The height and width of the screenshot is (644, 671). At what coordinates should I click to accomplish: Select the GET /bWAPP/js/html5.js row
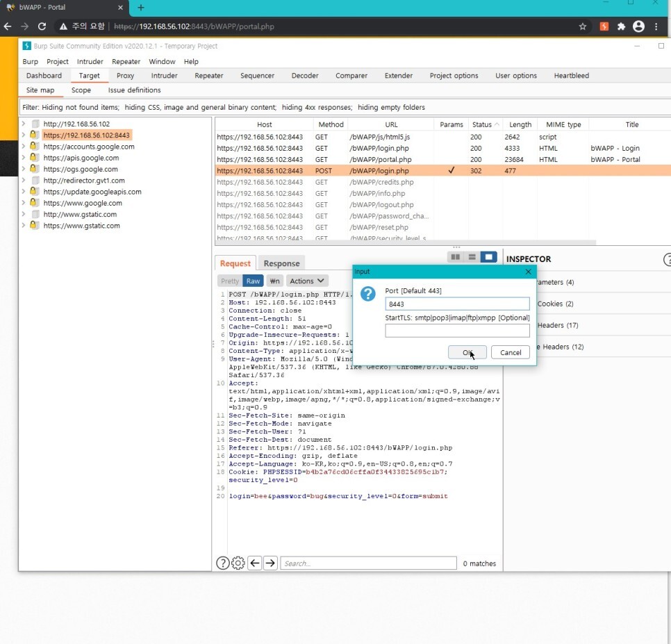pos(443,137)
